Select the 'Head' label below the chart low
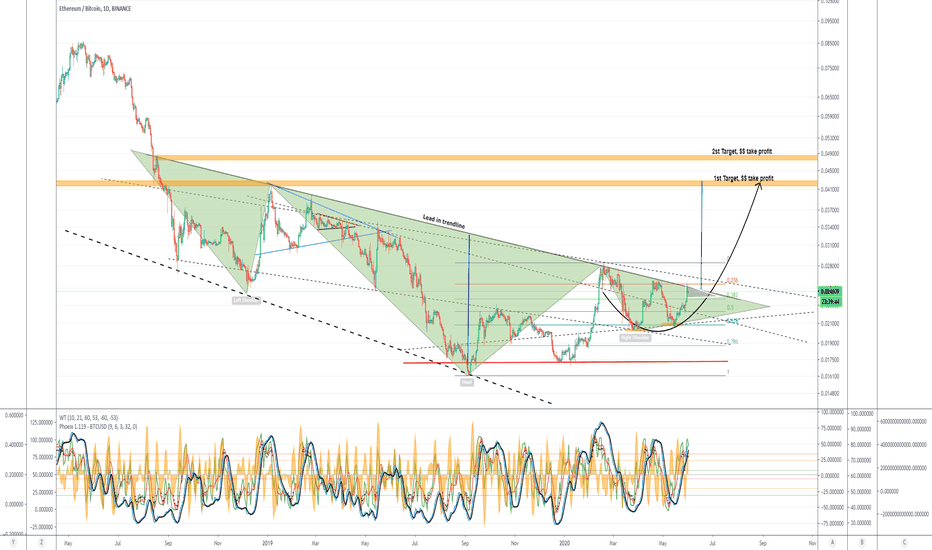 [x=467, y=382]
